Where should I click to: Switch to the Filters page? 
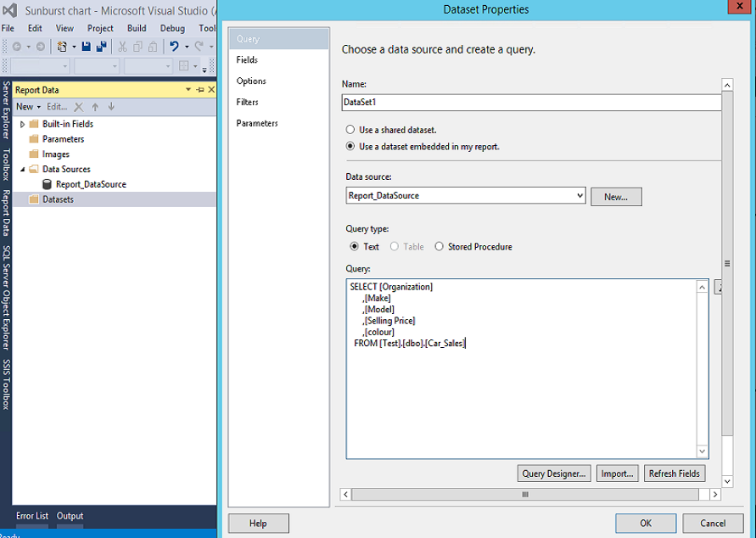tap(279, 102)
